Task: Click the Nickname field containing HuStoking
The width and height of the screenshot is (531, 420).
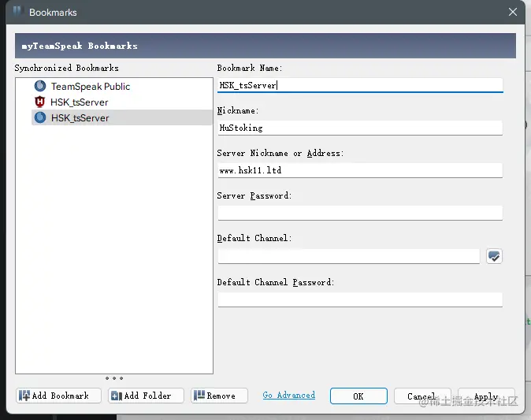Action: pyautogui.click(x=360, y=128)
